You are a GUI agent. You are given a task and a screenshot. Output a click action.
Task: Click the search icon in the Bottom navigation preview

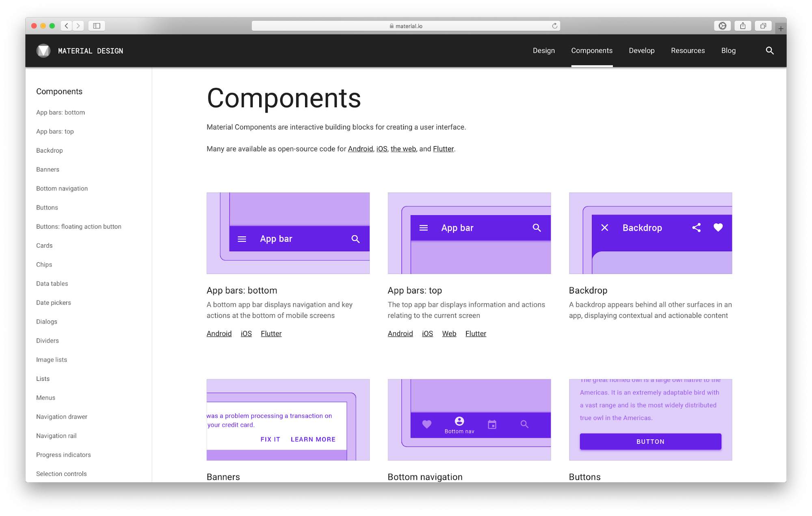pyautogui.click(x=524, y=424)
